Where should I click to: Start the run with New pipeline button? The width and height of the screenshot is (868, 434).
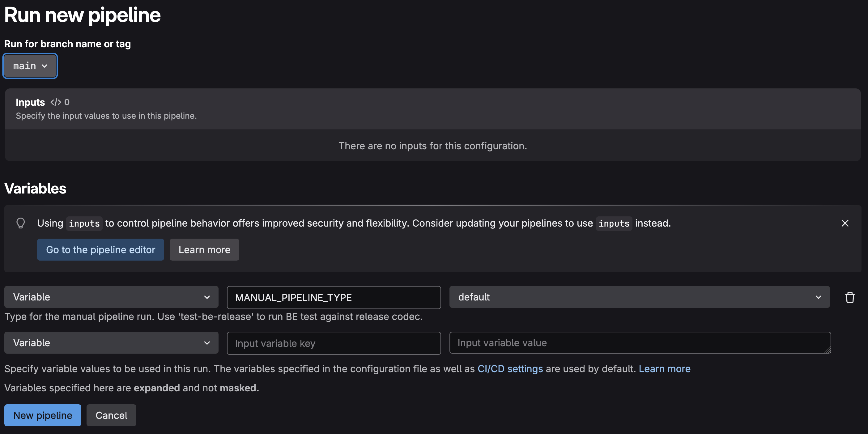tap(43, 415)
